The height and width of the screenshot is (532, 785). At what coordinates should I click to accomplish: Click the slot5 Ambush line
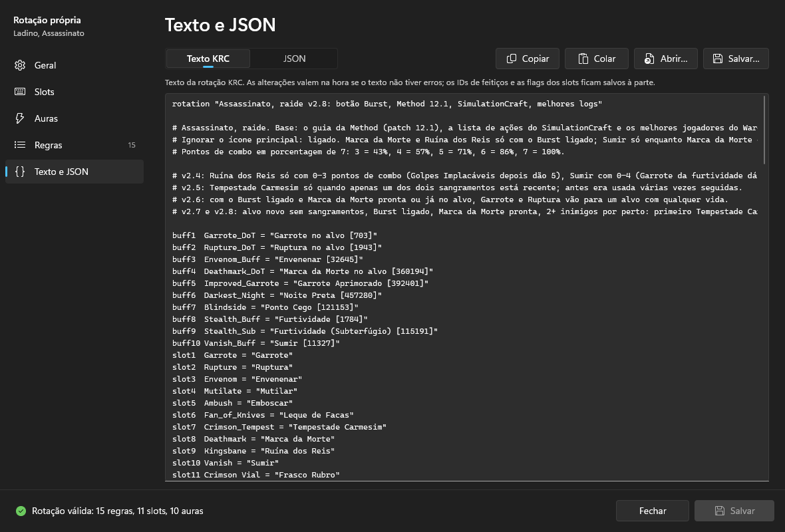(232, 404)
